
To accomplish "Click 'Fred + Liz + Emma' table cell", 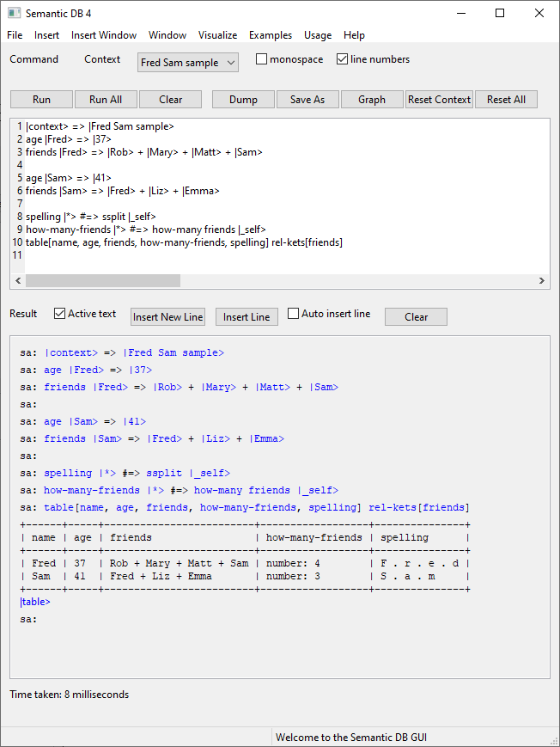I will click(x=161, y=577).
